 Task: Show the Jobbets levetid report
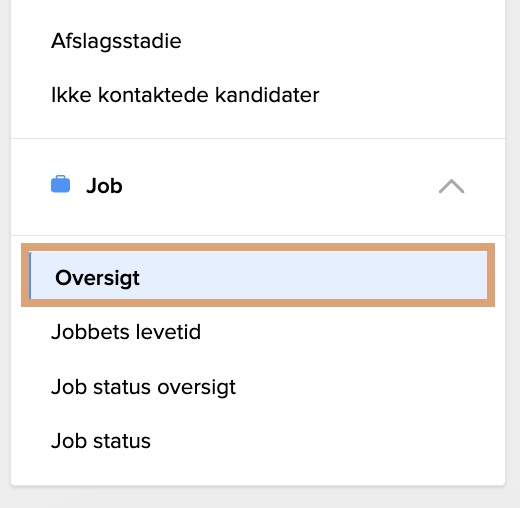pyautogui.click(x=126, y=332)
